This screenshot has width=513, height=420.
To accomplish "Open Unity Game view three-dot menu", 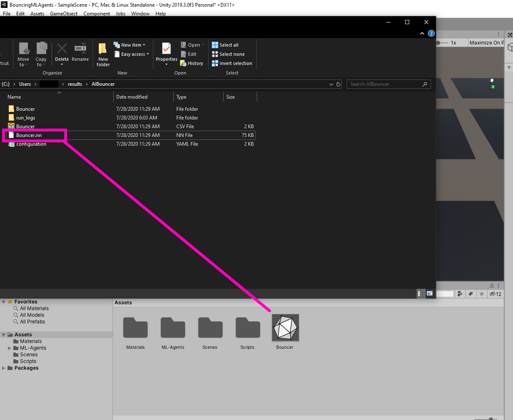I will tap(498, 34).
